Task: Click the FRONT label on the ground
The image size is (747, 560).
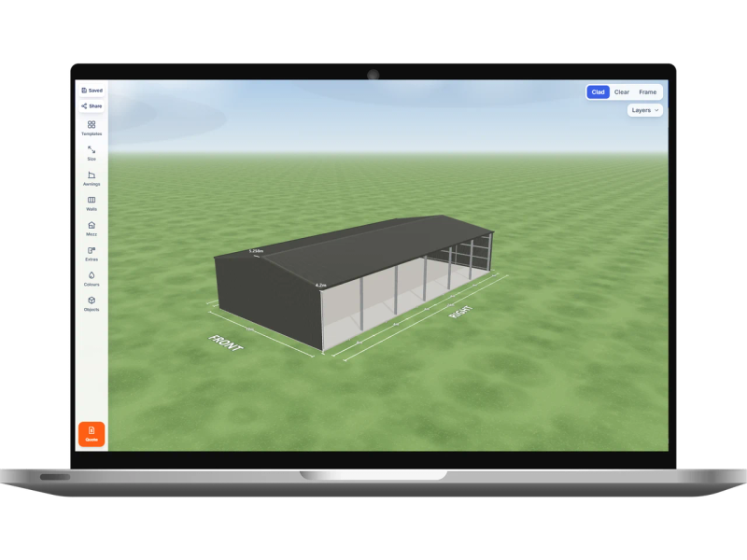Action: coord(226,343)
